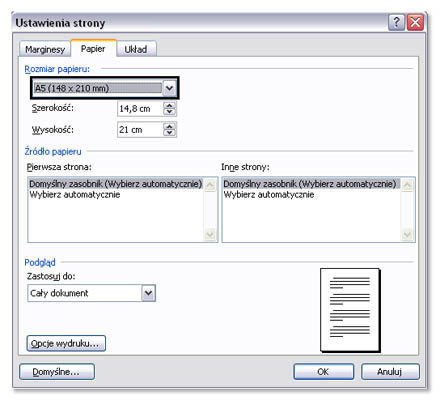Screen dimensions: 440x400
Task: Cancel with the Anuluj button
Action: [390, 372]
